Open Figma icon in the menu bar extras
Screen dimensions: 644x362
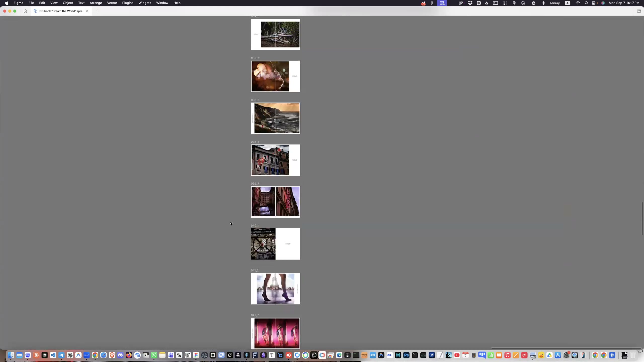tap(432, 3)
